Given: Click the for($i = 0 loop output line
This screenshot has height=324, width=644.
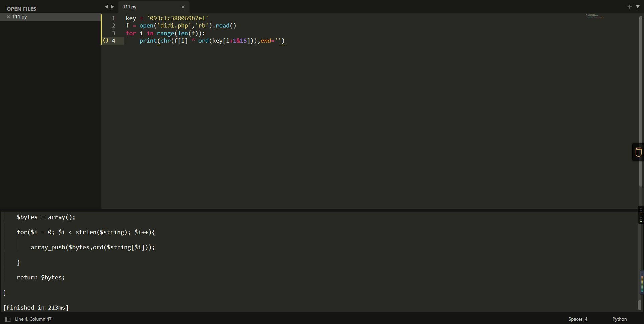Looking at the screenshot, I should tap(86, 232).
